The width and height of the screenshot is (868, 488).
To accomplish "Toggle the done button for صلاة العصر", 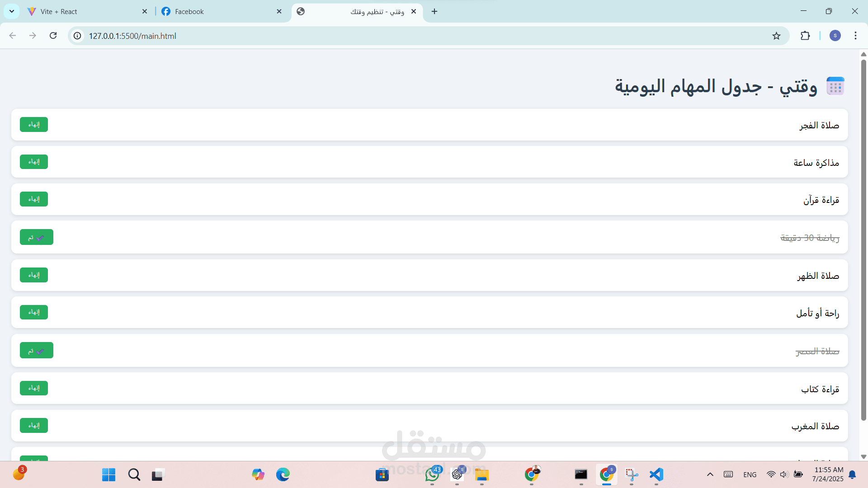I will click(x=37, y=351).
